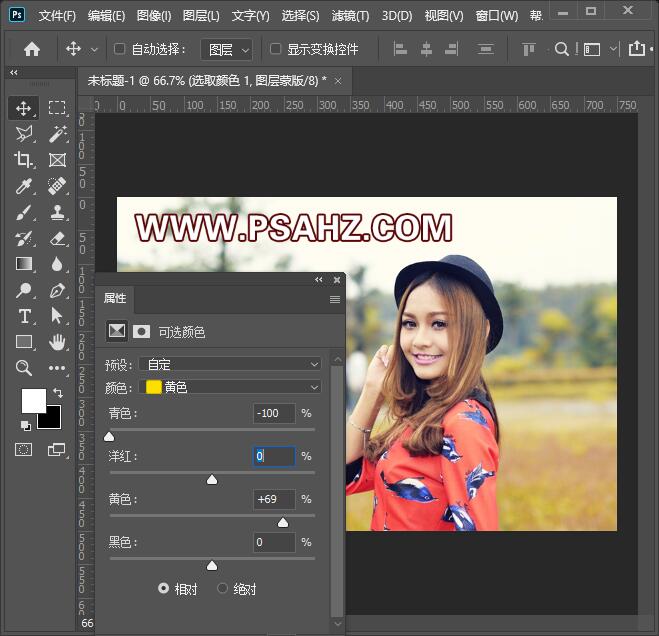Select the Frame tool
Viewport: 659px width, 636px height.
coord(57,160)
